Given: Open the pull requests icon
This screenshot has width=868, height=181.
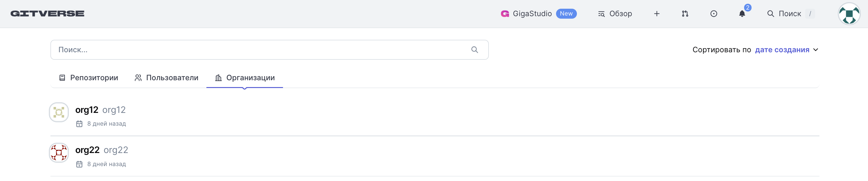Looking at the screenshot, I should click(685, 14).
